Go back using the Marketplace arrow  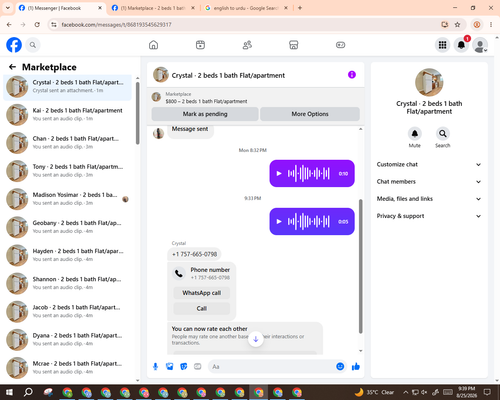tap(13, 67)
